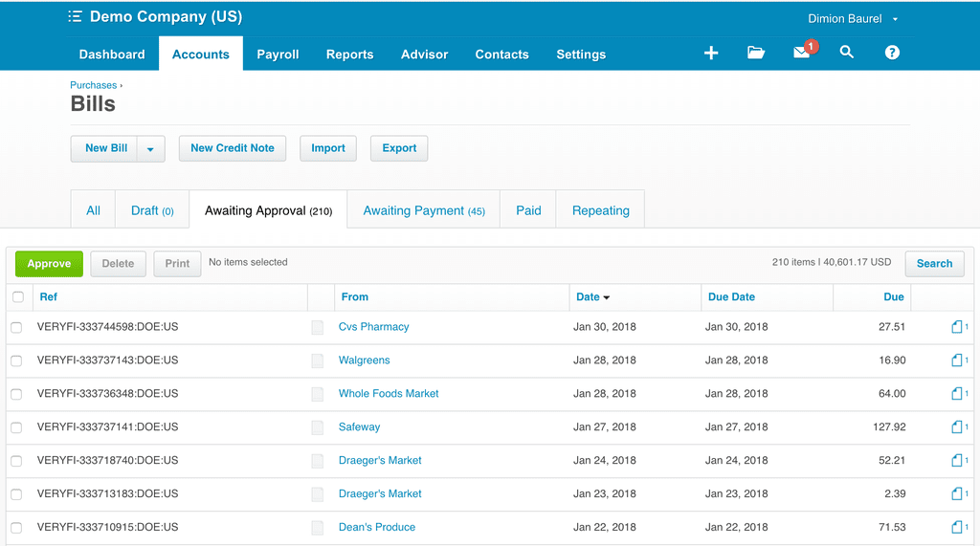Expand the New Bill dropdown arrow
Image resolution: width=980 pixels, height=546 pixels.
150,148
